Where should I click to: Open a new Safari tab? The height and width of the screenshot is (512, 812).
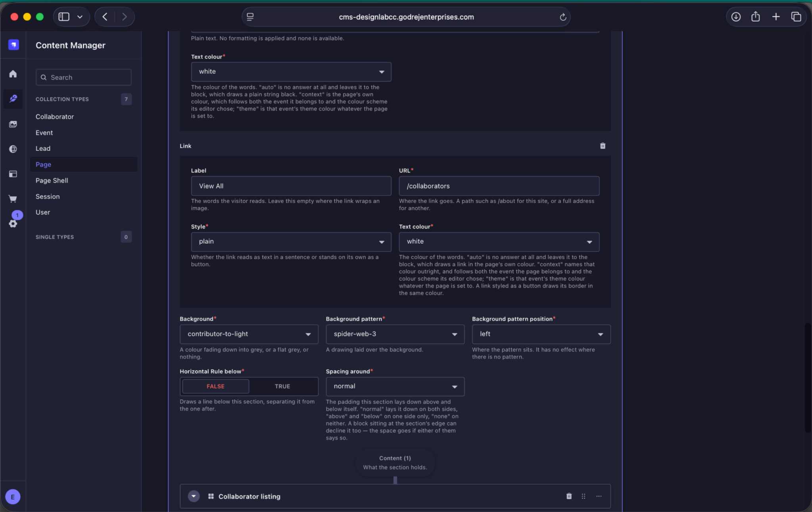(776, 17)
